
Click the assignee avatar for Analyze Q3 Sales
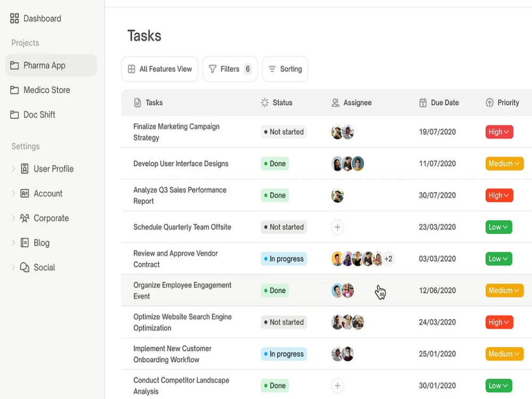(x=337, y=195)
